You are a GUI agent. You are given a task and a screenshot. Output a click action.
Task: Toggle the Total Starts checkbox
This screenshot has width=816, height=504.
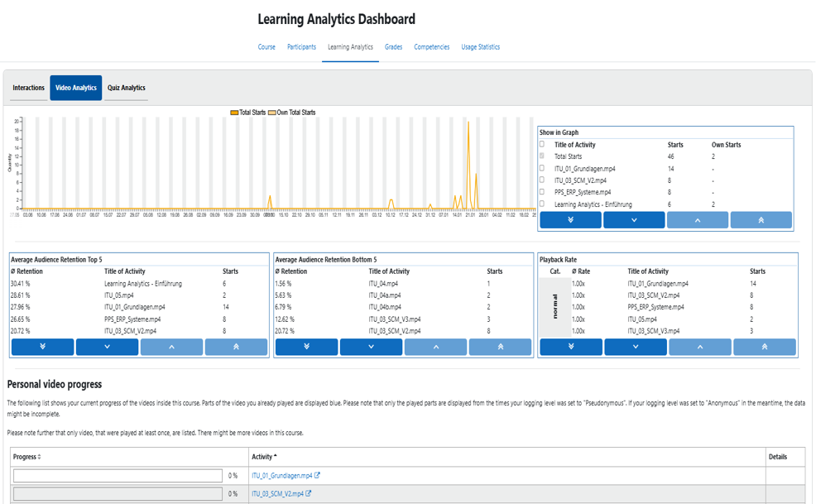[x=542, y=156]
